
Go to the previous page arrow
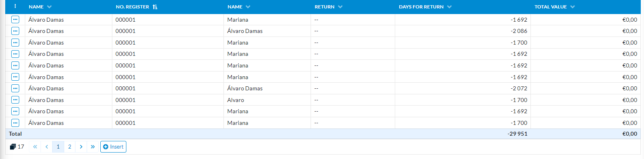(47, 147)
